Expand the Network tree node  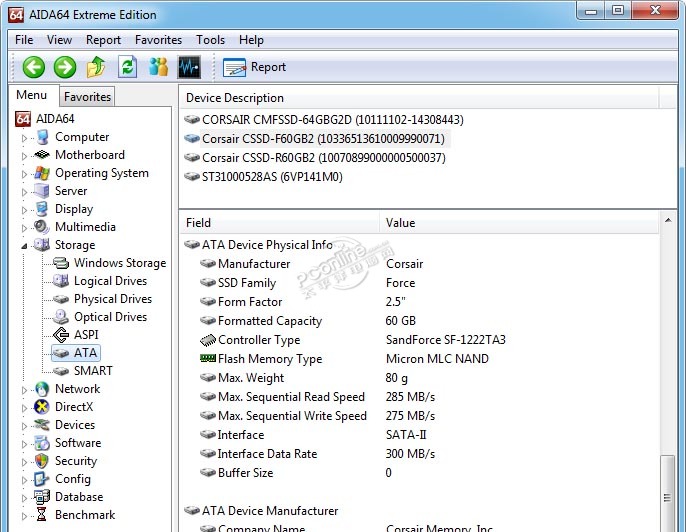point(24,389)
